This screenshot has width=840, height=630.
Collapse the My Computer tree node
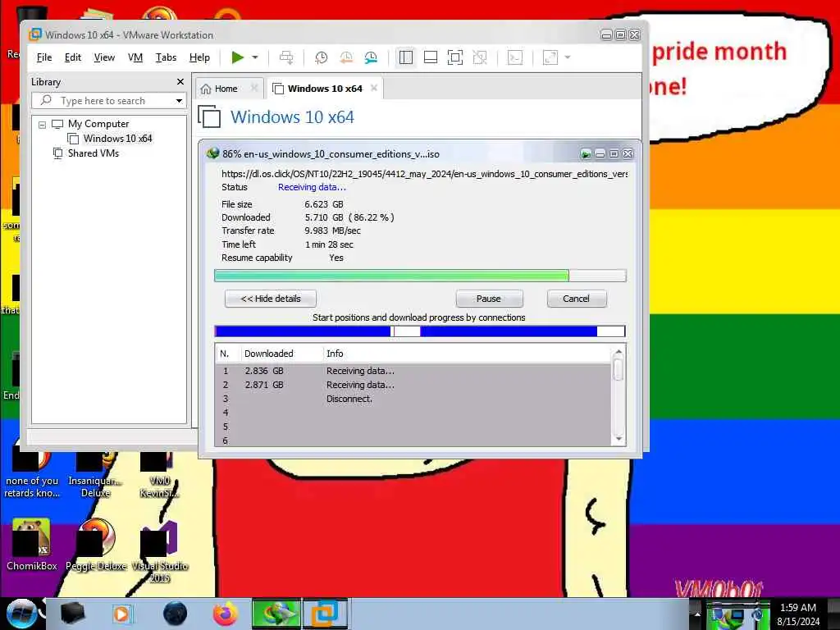[x=42, y=125]
